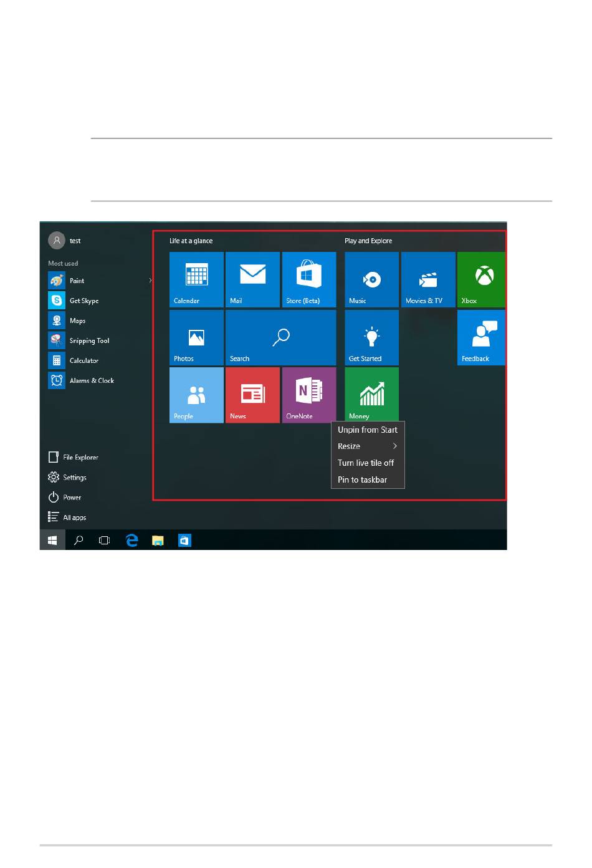Open the Money tile
This screenshot has width=592, height=868.
coord(371,394)
